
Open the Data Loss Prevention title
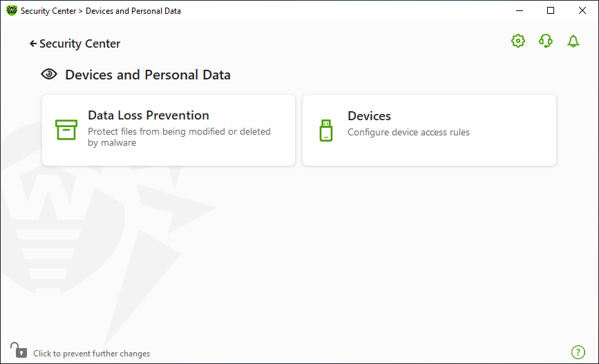149,115
